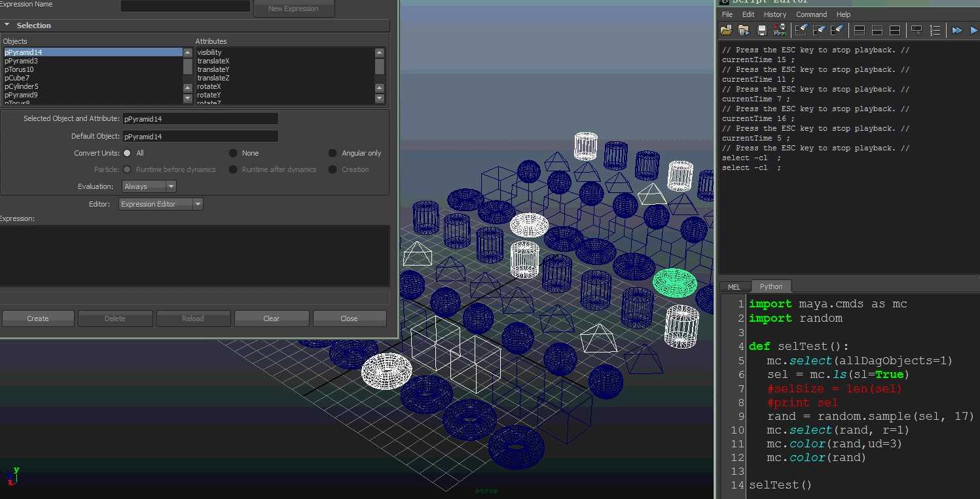Click the Clear button
Viewport: 980px width, 499px height.
(272, 318)
